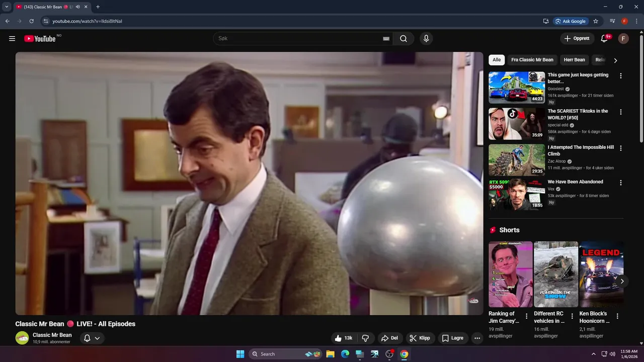Open options for This game just keeps getting better
This screenshot has width=644, height=362.
coord(620,76)
